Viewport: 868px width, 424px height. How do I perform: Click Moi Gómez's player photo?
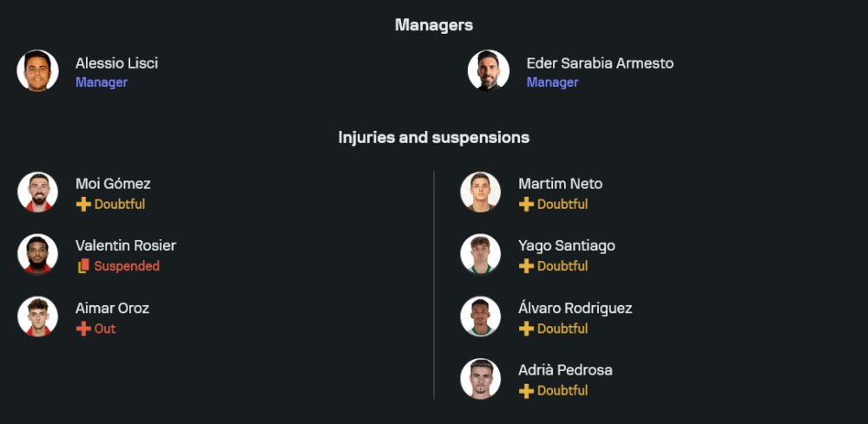coord(37,192)
